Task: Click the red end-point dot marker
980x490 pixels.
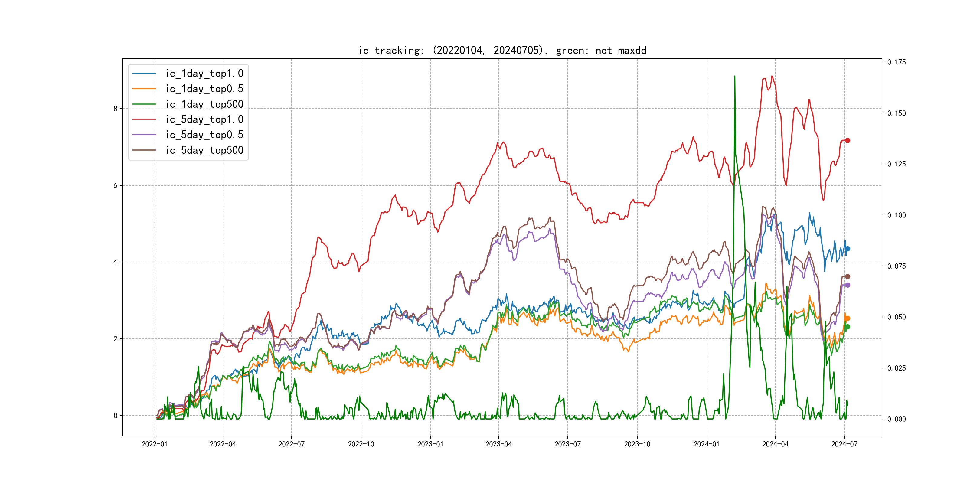Action: (848, 141)
